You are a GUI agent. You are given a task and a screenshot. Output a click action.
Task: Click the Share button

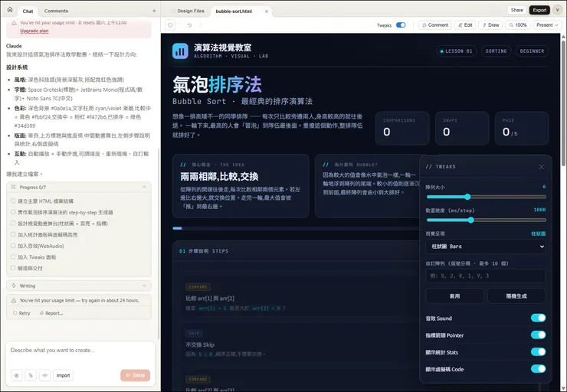click(516, 10)
